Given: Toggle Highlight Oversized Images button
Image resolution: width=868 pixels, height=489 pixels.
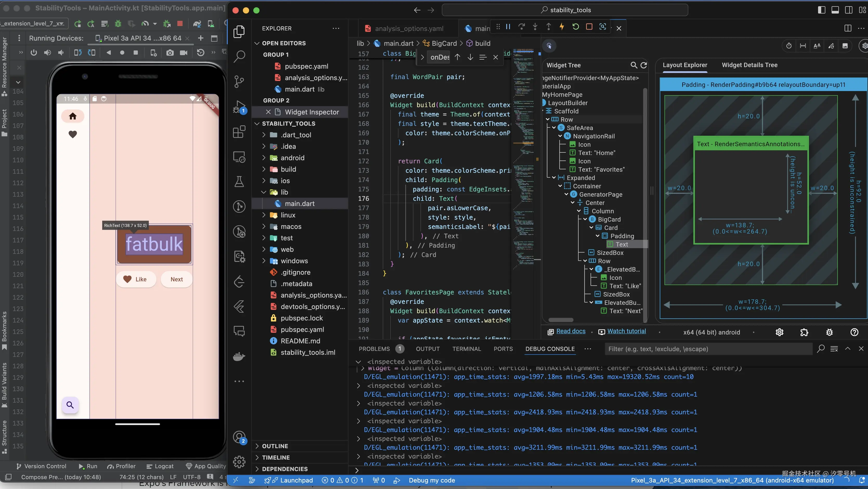Looking at the screenshot, I should pyautogui.click(x=845, y=46).
